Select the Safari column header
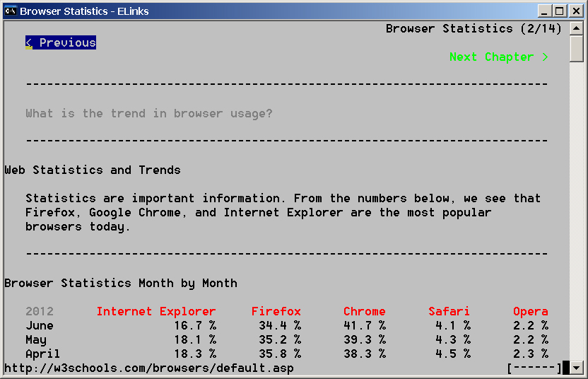 (x=449, y=311)
